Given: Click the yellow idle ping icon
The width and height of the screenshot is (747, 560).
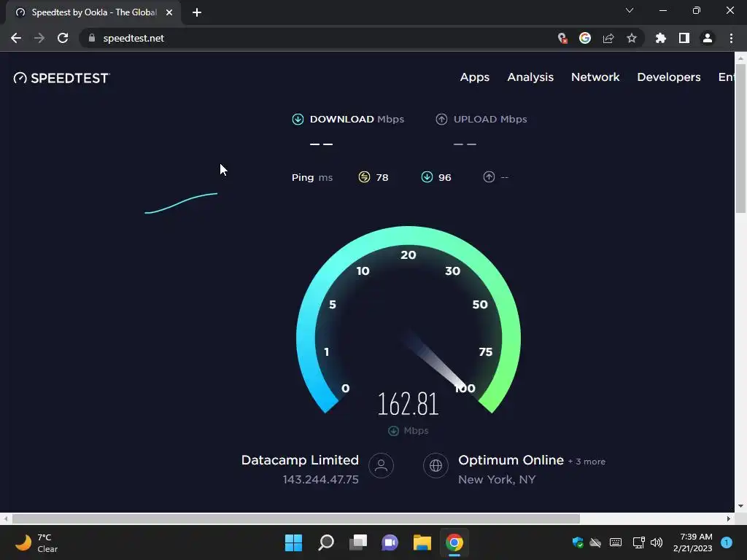Looking at the screenshot, I should 364,177.
